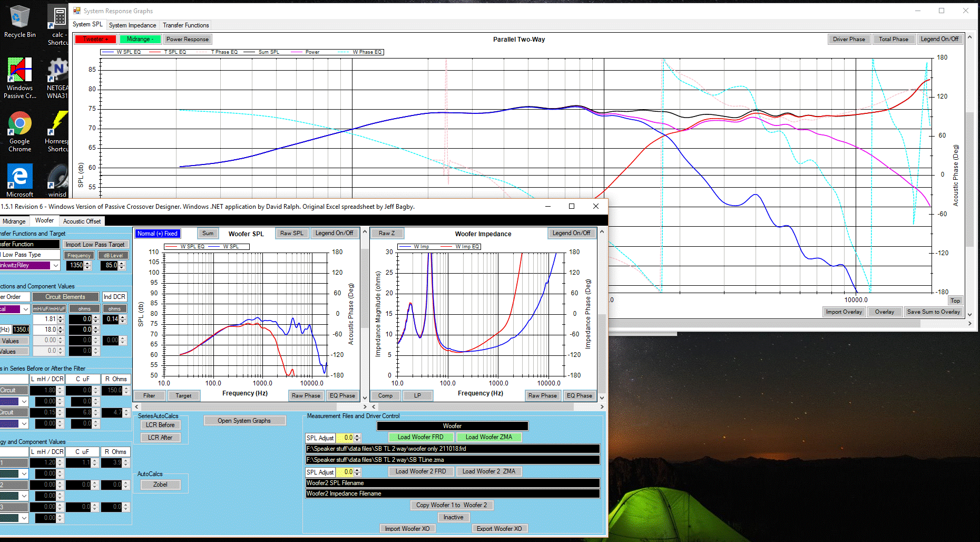Click Load Woofer ZMA button

tap(488, 437)
